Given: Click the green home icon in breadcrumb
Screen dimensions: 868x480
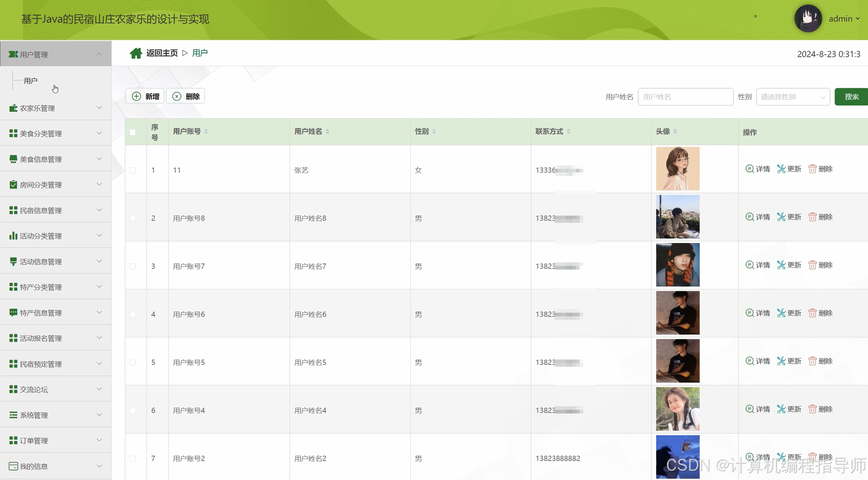Looking at the screenshot, I should (136, 53).
